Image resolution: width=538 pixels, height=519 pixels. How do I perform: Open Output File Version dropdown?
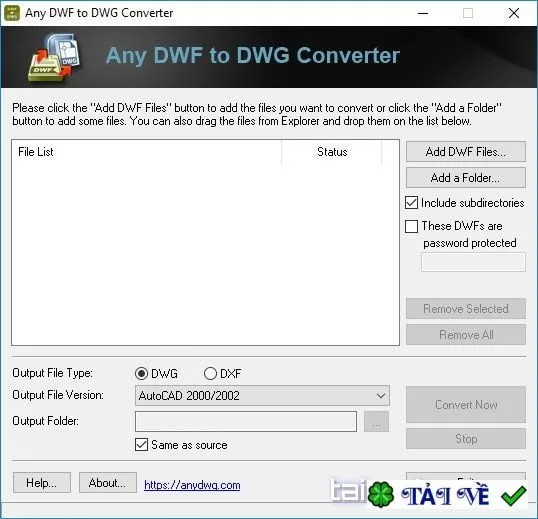[x=262, y=396]
